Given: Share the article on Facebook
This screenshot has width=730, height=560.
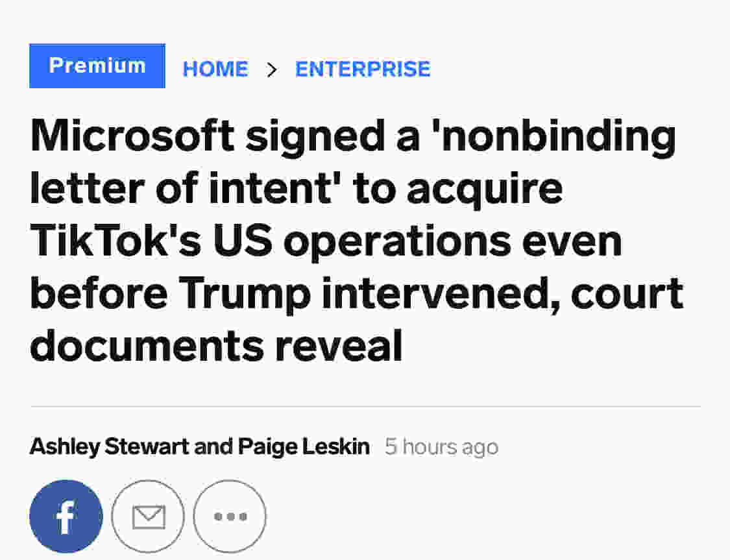Looking at the screenshot, I should tap(66, 516).
